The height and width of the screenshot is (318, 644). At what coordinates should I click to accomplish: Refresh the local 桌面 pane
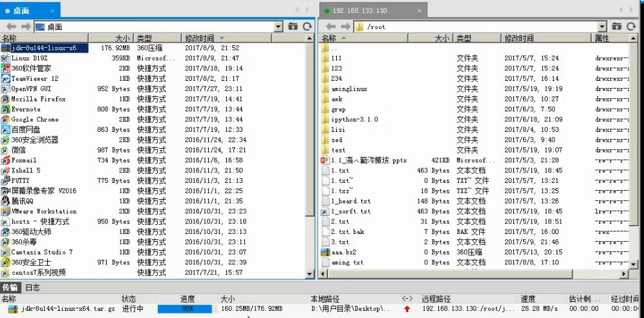(x=307, y=26)
